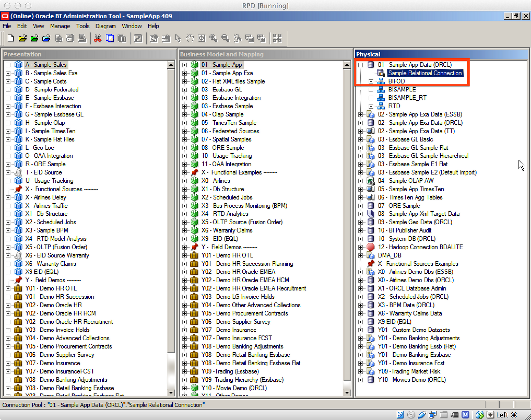Expand the X9 - EID (EQL) business model

click(184, 239)
